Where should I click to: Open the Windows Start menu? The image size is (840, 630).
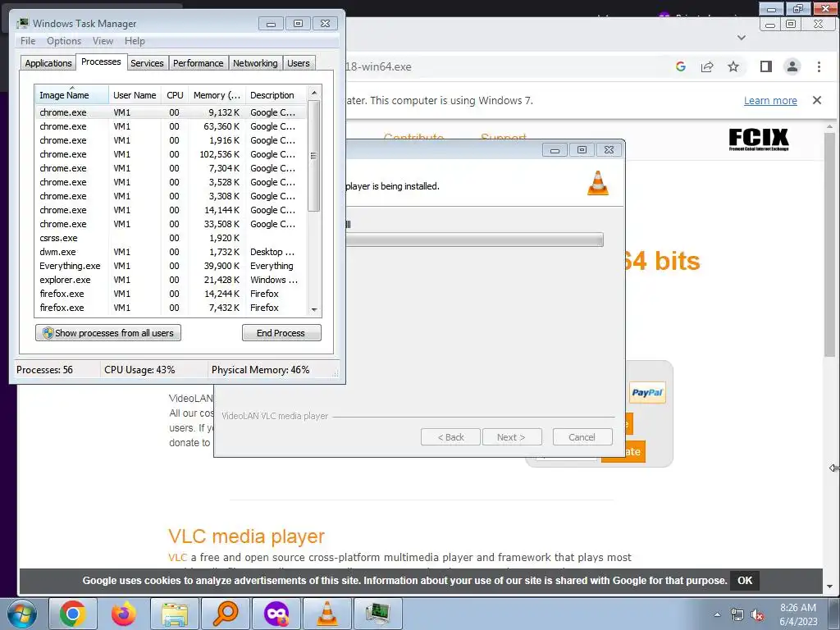pos(22,614)
